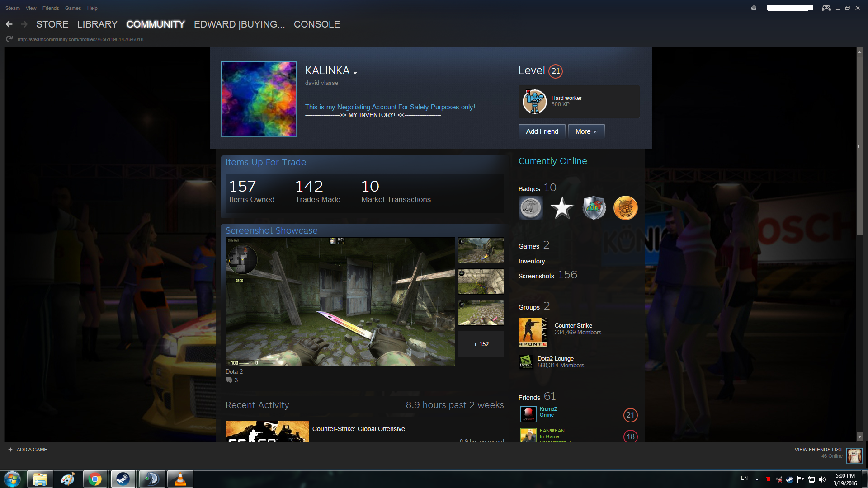Open the Games 2 link
Viewport: 868px width, 488px height.
pyautogui.click(x=534, y=245)
